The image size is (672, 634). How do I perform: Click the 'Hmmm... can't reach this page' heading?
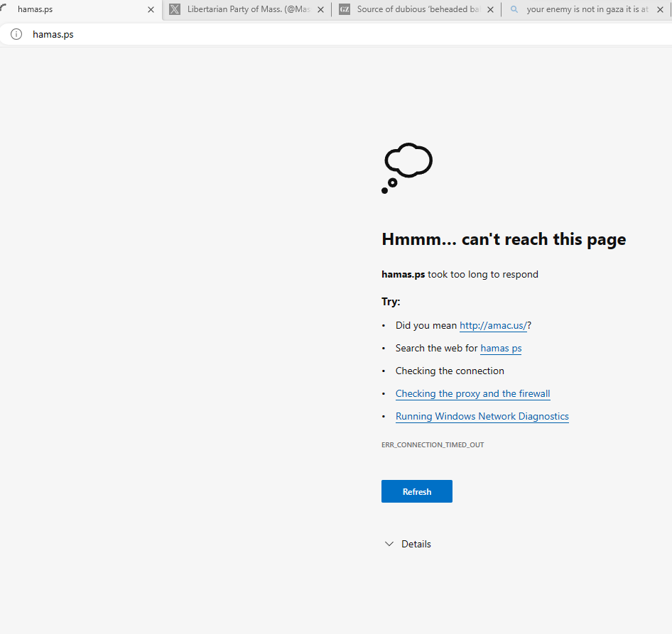tap(504, 239)
